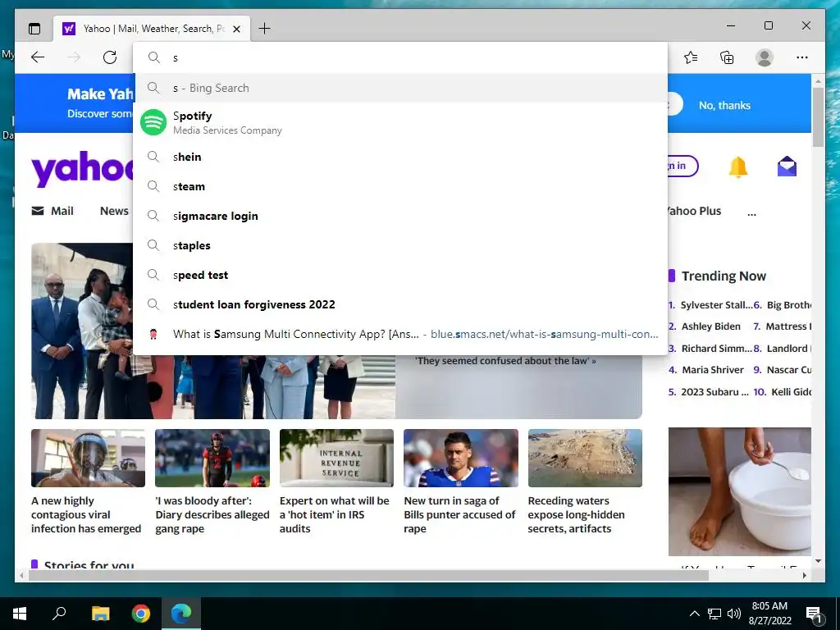Open 'They seemed confused about the law' link
Image resolution: width=840 pixels, height=630 pixels.
coord(505,361)
